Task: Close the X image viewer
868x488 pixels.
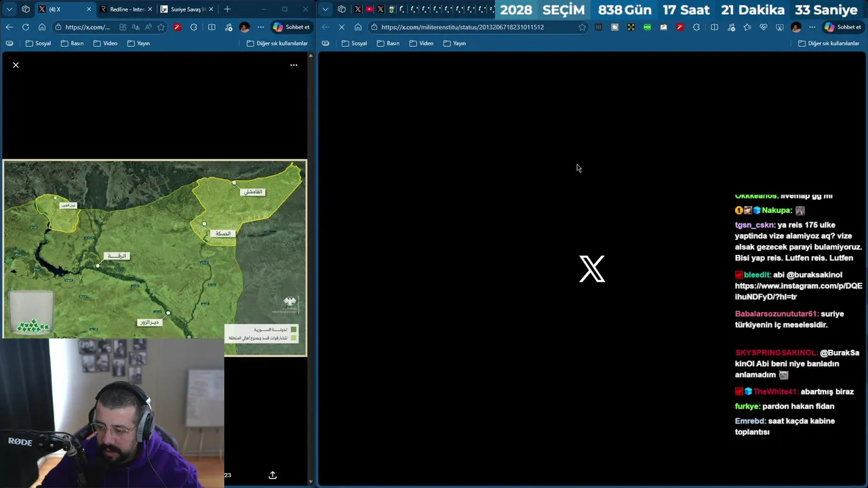Action: coord(16,65)
